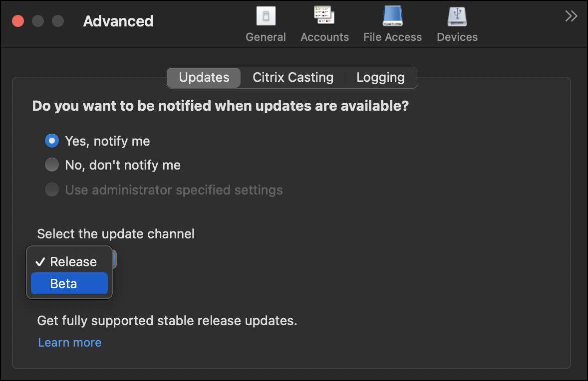Select "Yes, notify me" radio button

(x=52, y=141)
